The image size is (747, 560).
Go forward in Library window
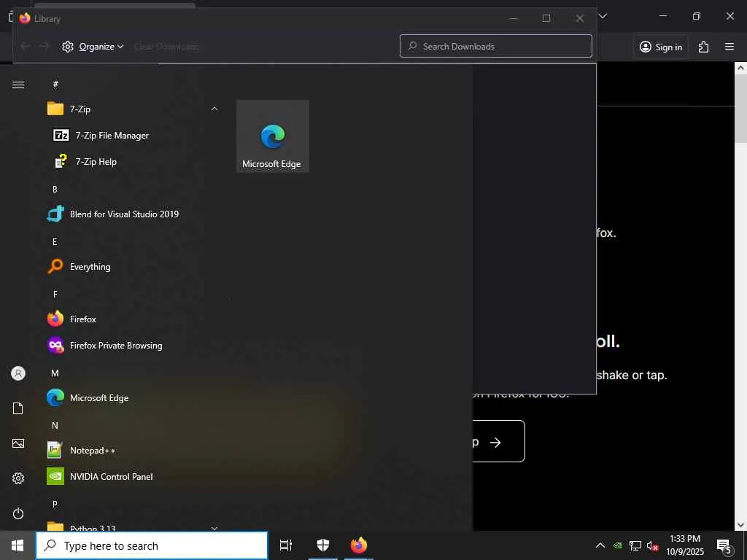click(x=44, y=46)
